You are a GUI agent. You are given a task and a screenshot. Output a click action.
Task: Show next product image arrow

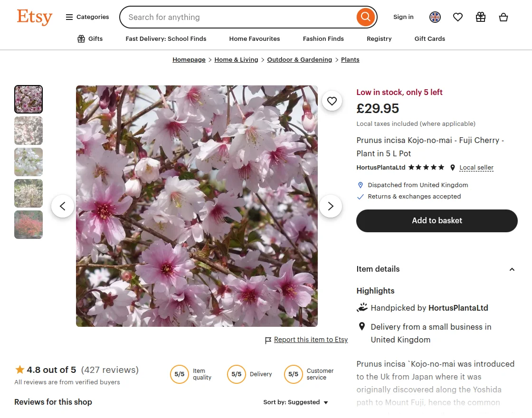[x=331, y=206]
